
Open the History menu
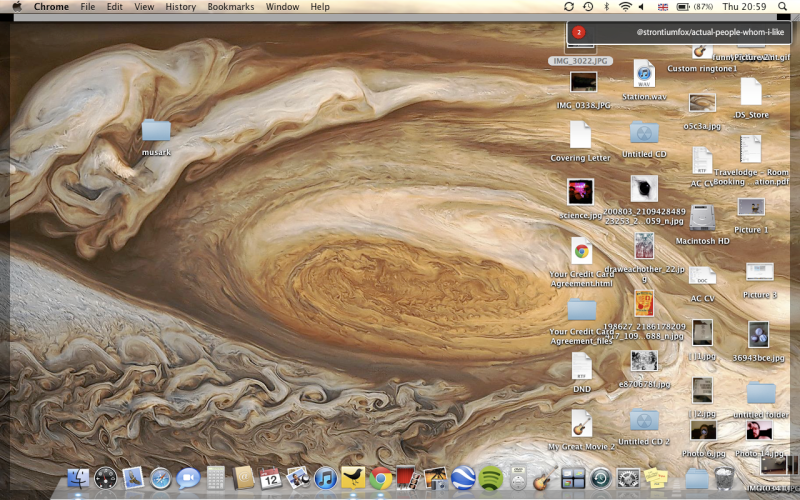(180, 7)
